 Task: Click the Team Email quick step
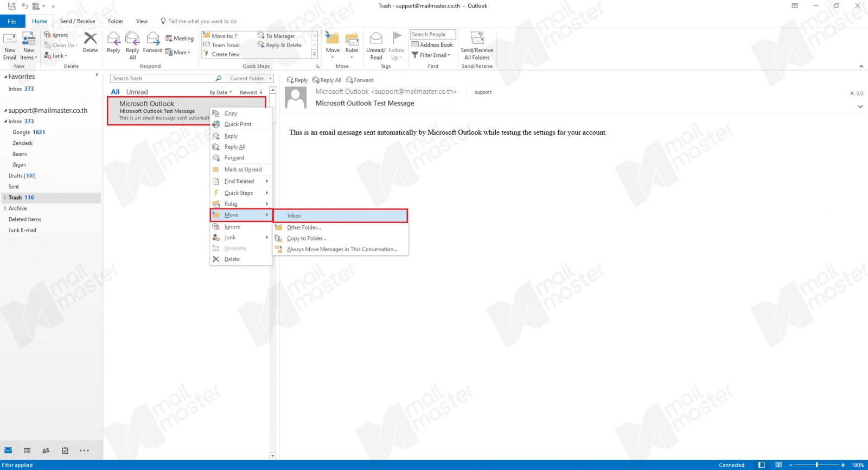[221, 45]
